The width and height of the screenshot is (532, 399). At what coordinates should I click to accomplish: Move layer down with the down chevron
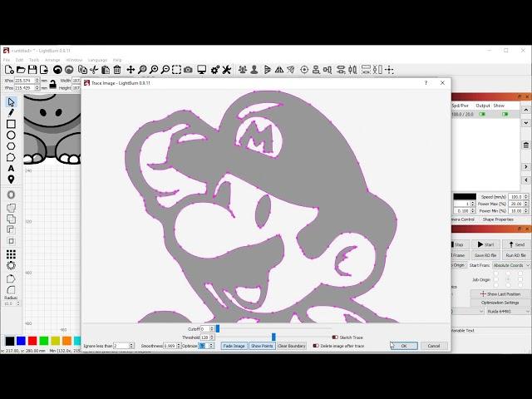[526, 122]
